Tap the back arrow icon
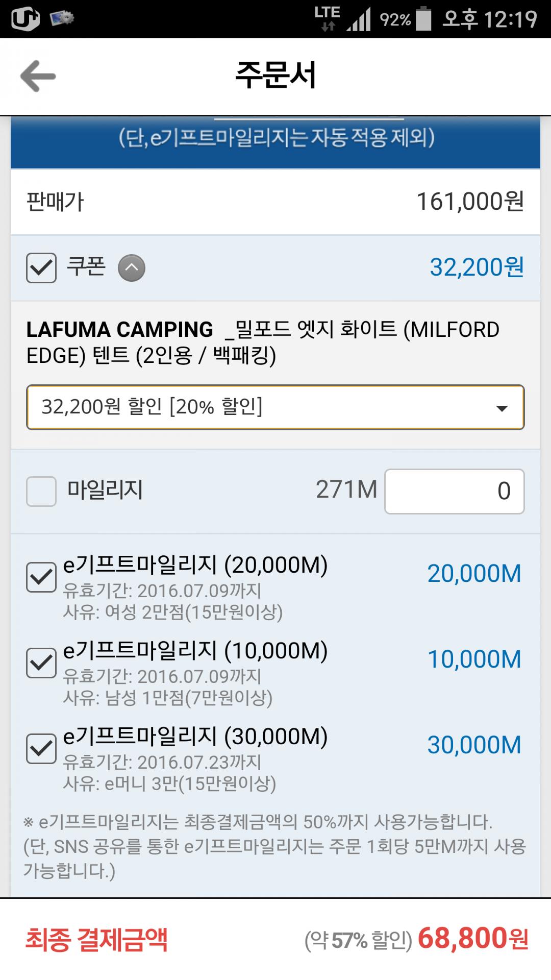Screen dimensions: 551x980 [x=38, y=77]
